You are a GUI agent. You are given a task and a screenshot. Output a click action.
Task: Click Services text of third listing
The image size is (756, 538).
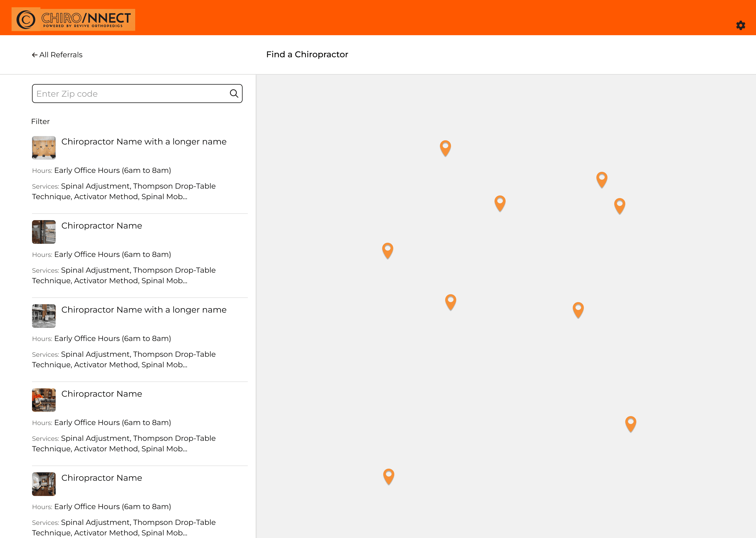point(124,359)
